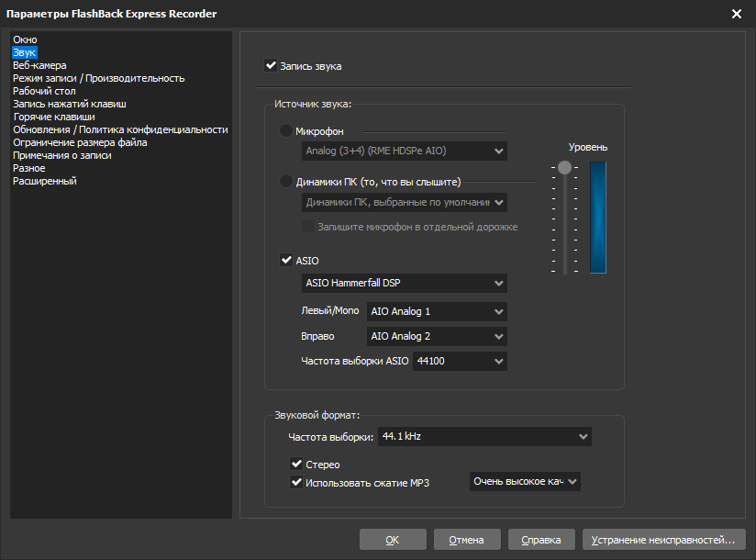Toggle the Запись звука checkbox
This screenshot has height=560, width=756.
271,65
